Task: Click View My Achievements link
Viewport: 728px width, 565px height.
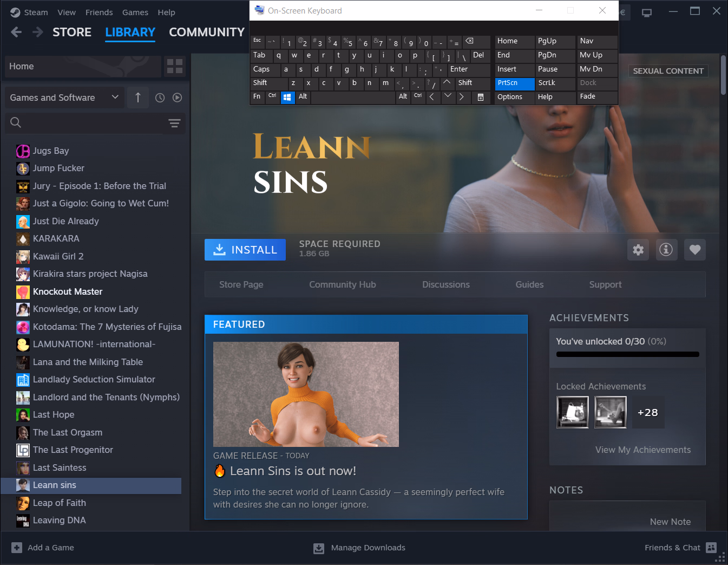Action: [643, 450]
